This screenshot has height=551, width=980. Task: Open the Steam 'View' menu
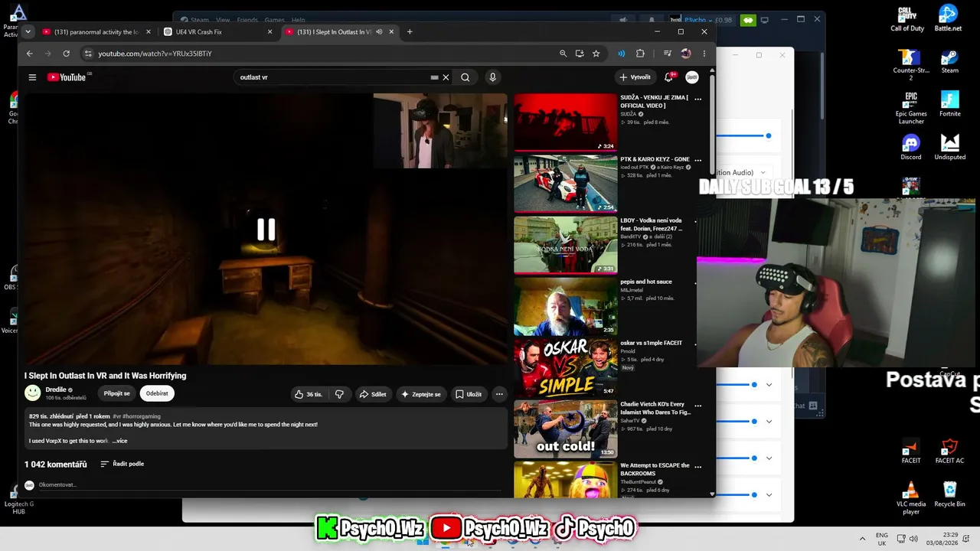tap(223, 20)
